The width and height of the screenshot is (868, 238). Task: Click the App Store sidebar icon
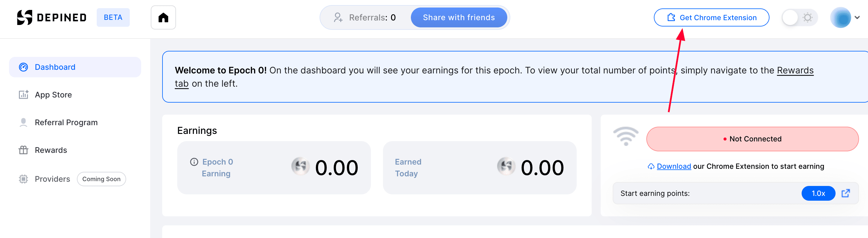click(x=23, y=95)
